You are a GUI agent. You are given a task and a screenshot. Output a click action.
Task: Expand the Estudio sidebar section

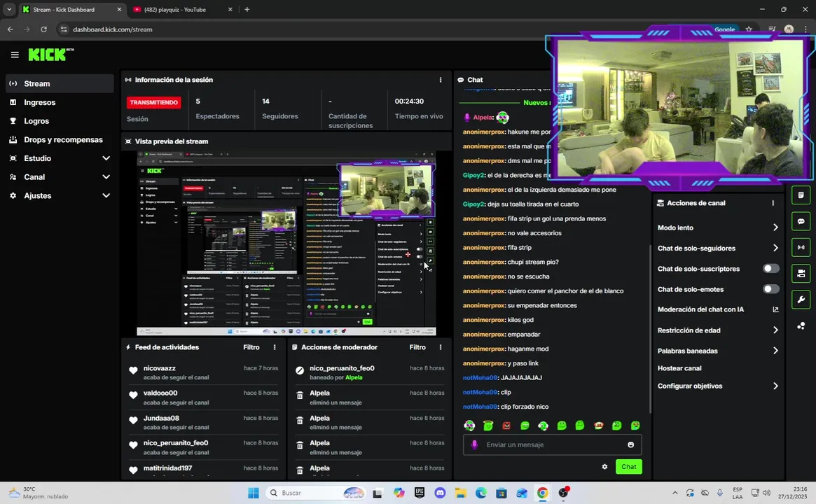pyautogui.click(x=60, y=158)
